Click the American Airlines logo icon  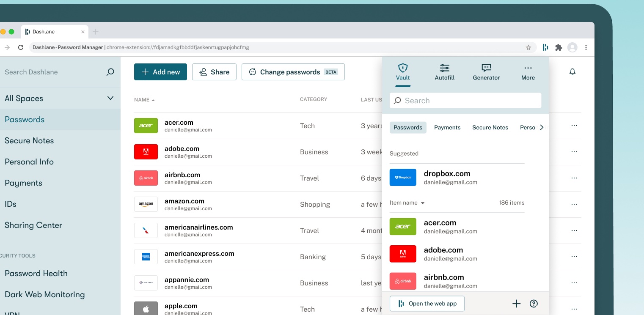pos(146,230)
